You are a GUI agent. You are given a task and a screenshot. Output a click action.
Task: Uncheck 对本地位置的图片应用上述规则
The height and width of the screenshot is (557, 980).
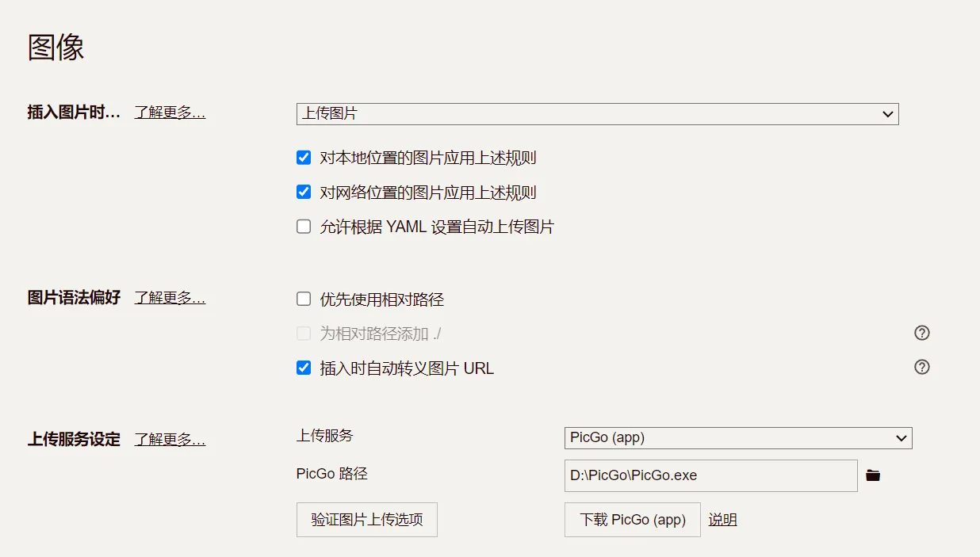point(304,157)
